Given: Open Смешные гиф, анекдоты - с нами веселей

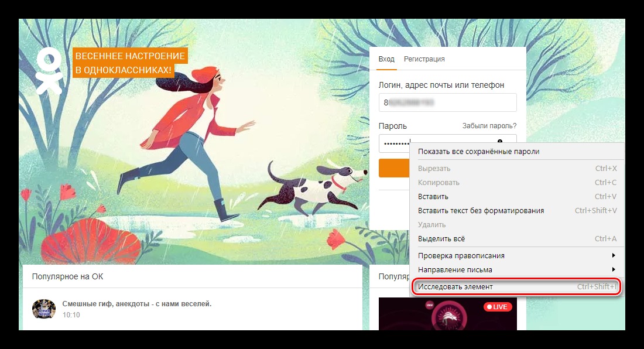Looking at the screenshot, I should click(137, 304).
